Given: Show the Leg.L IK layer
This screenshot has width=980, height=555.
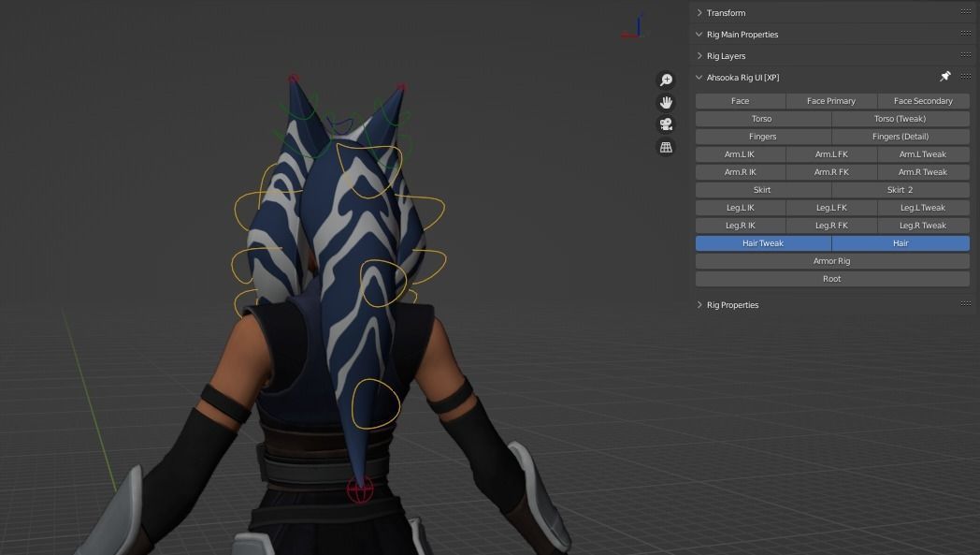Looking at the screenshot, I should click(x=740, y=208).
